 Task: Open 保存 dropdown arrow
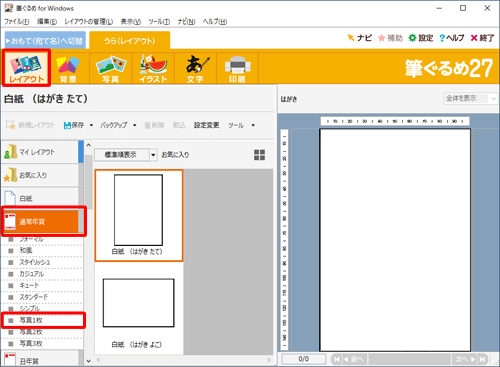pyautogui.click(x=91, y=125)
